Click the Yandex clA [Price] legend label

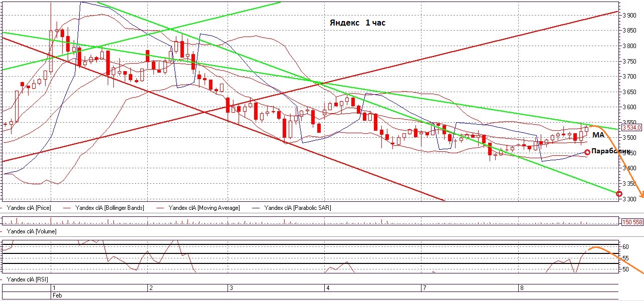tap(30, 207)
